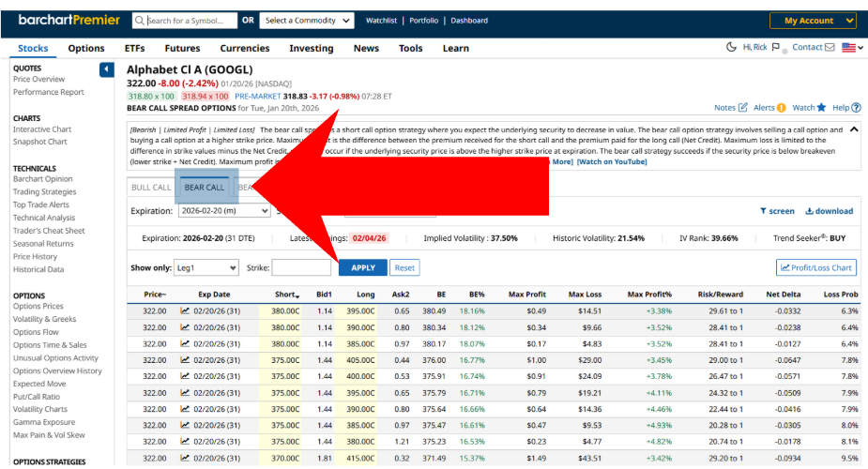Open chart icon in 375.00C/395.00C row

click(x=185, y=393)
